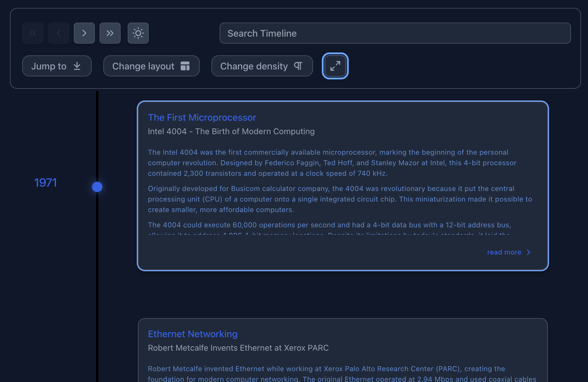588x382 pixels.
Task: Jump to last timeline item
Action: [110, 33]
